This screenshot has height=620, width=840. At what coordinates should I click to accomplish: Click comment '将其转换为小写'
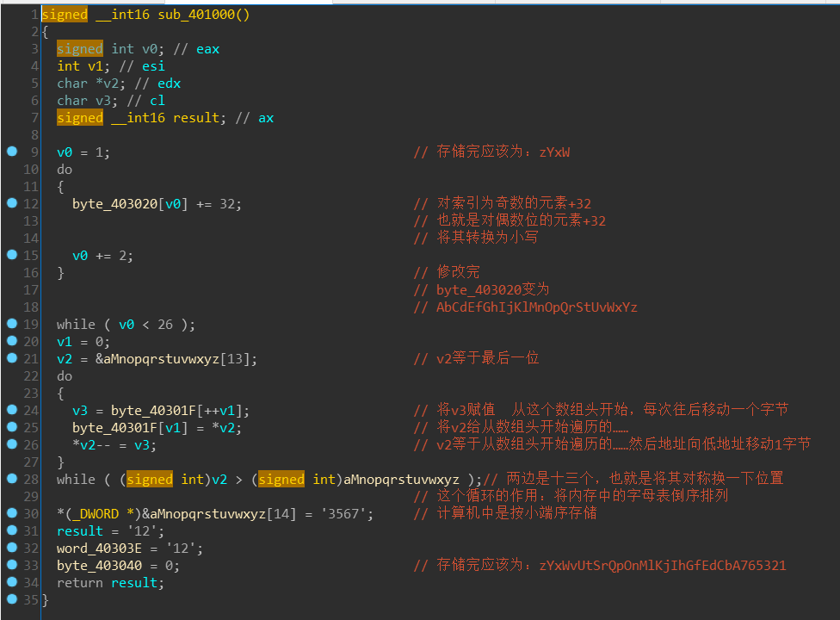tap(476, 238)
